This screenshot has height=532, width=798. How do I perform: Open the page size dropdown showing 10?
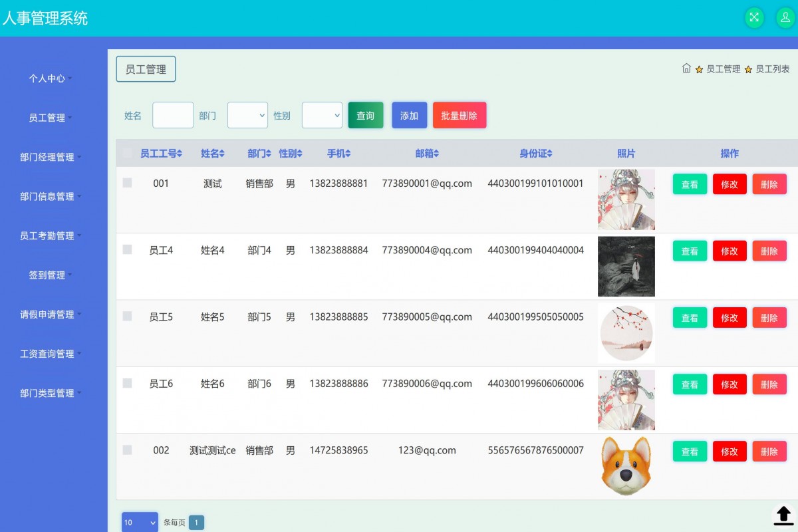[x=139, y=522]
